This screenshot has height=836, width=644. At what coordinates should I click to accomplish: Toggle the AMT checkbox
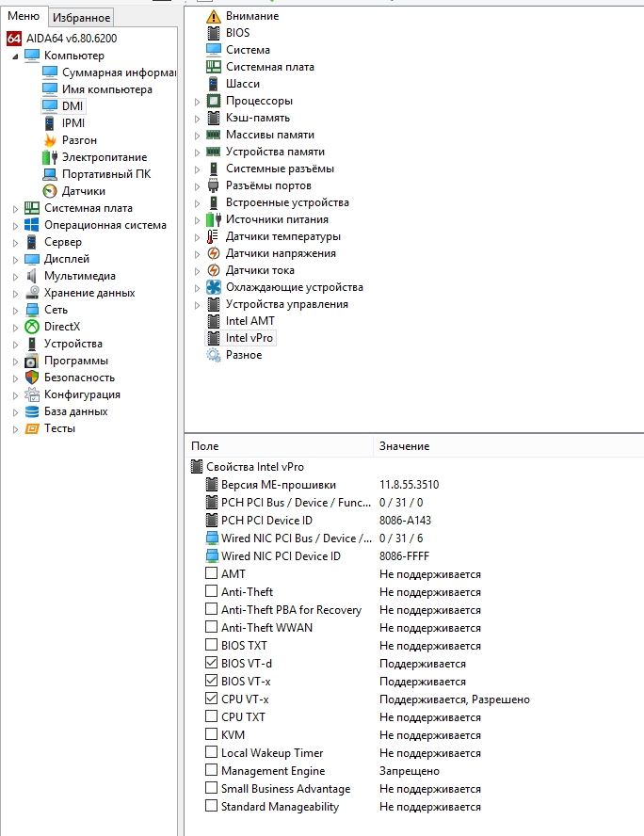point(211,573)
